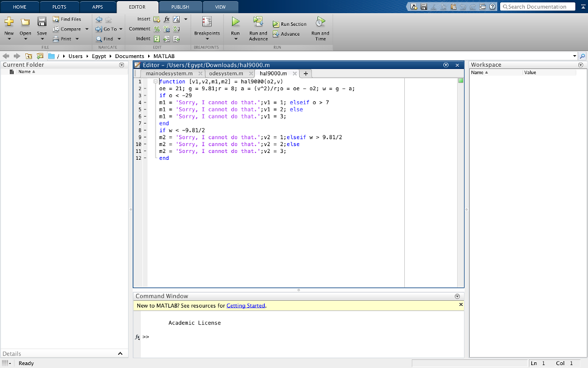Click the green percent Comment icon
The image size is (588, 368).
pos(157,29)
